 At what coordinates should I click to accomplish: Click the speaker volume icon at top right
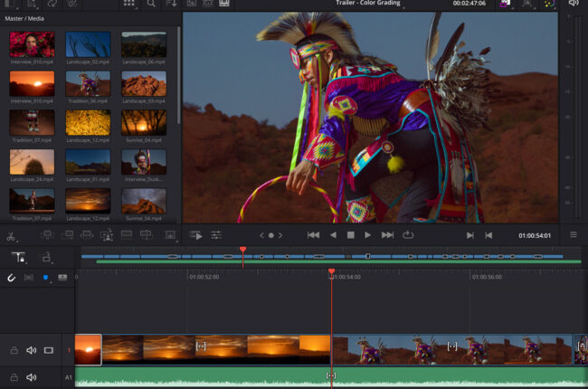(573, 4)
